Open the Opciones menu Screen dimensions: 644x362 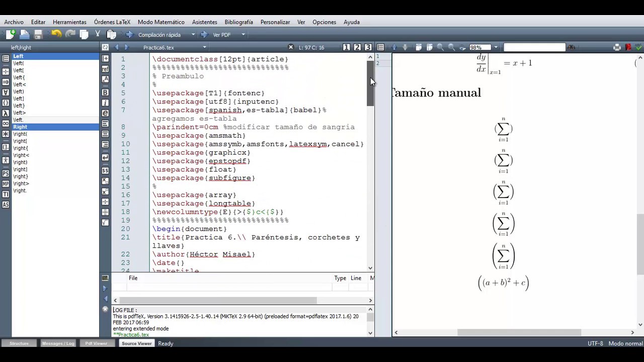[x=324, y=22]
